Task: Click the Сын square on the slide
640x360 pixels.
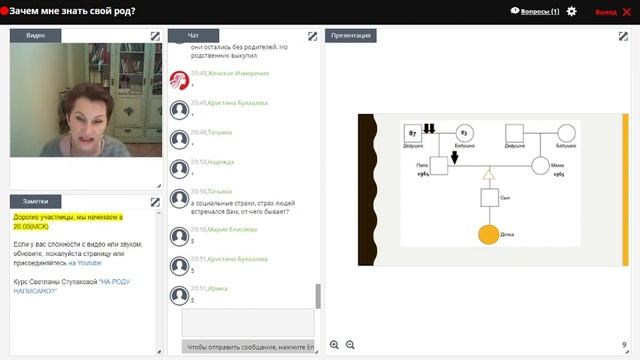Action: pos(489,198)
